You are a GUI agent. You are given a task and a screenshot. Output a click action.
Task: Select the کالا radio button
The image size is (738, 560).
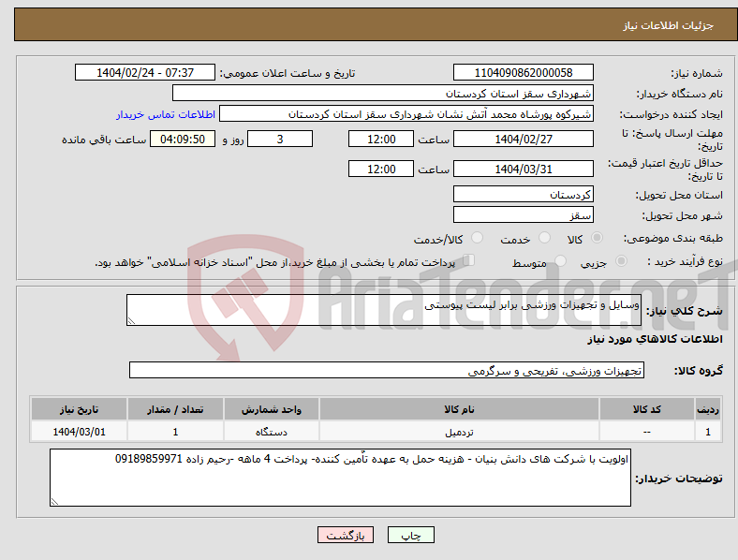coord(597,238)
